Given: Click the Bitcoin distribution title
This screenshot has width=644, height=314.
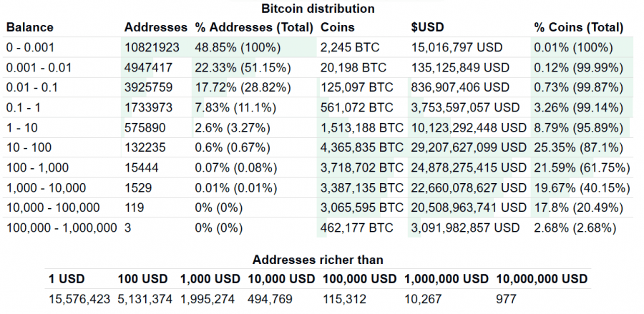Looking at the screenshot, I should click(318, 8).
